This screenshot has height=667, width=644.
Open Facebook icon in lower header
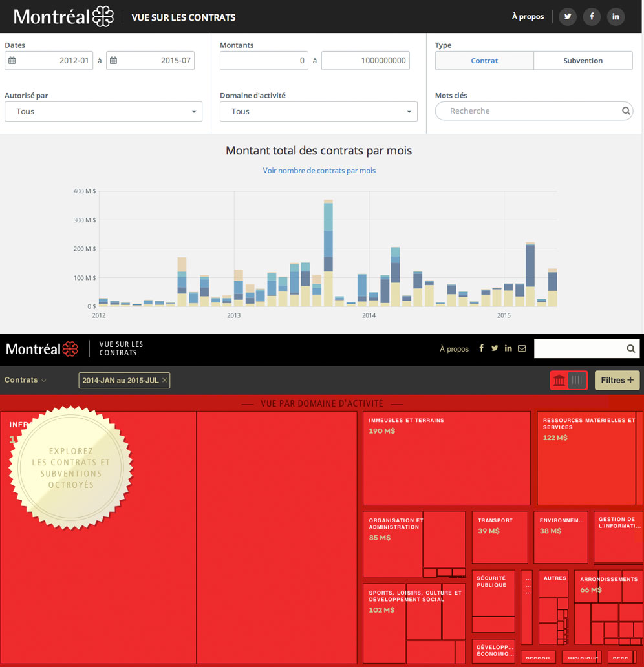482,348
